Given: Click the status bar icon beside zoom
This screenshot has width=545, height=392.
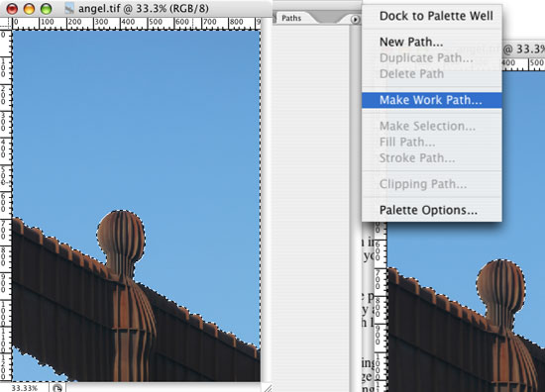Looking at the screenshot, I should (x=57, y=388).
